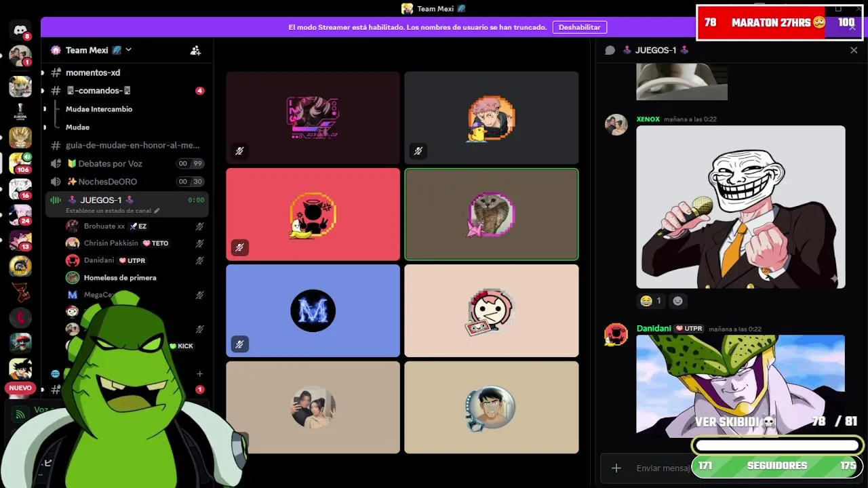Click add reaction smiley button
868x488 pixels.
coord(677,300)
